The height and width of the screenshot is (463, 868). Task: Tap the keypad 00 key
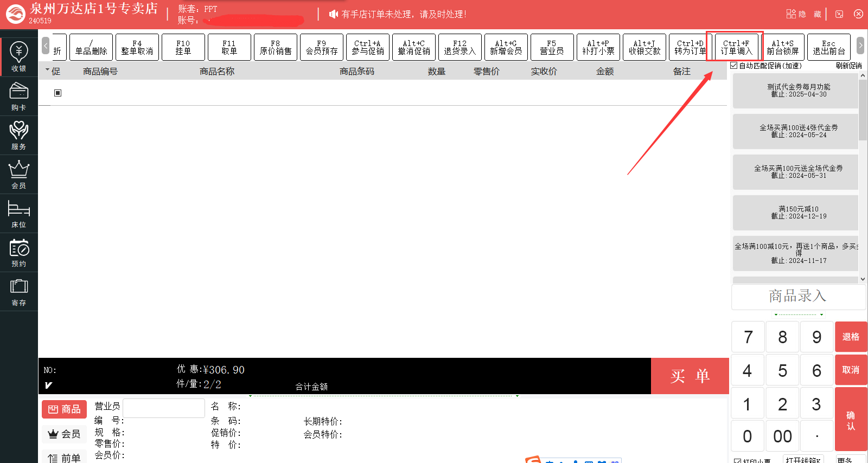point(782,436)
